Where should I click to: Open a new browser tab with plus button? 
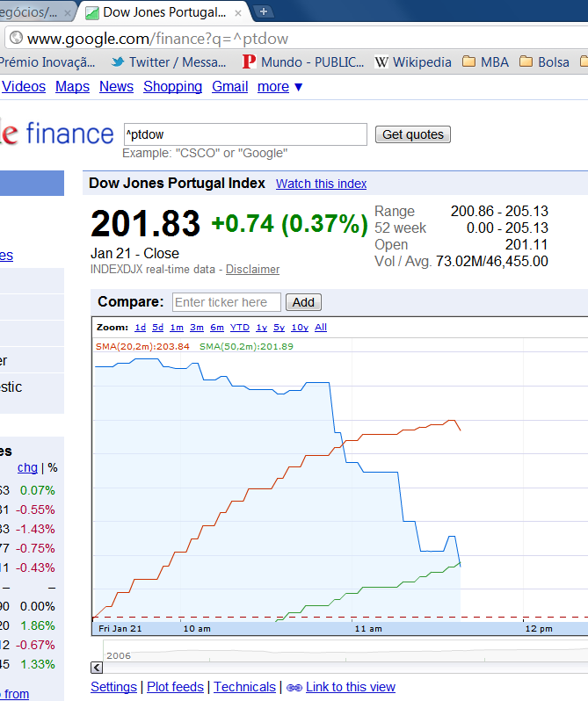click(264, 11)
